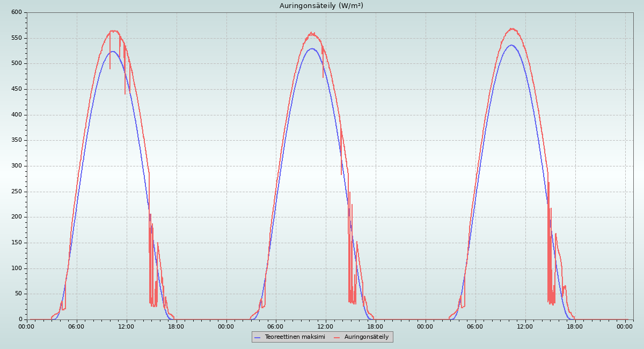This screenshot has height=349, width=644.
Task: Click the leftmost 00:00 time axis label
Action: [x=27, y=326]
